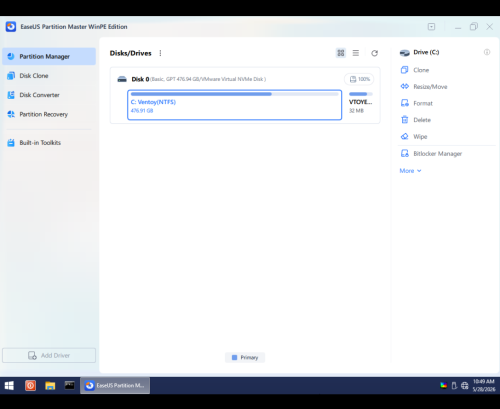Click the network globe tray icon

click(465, 386)
